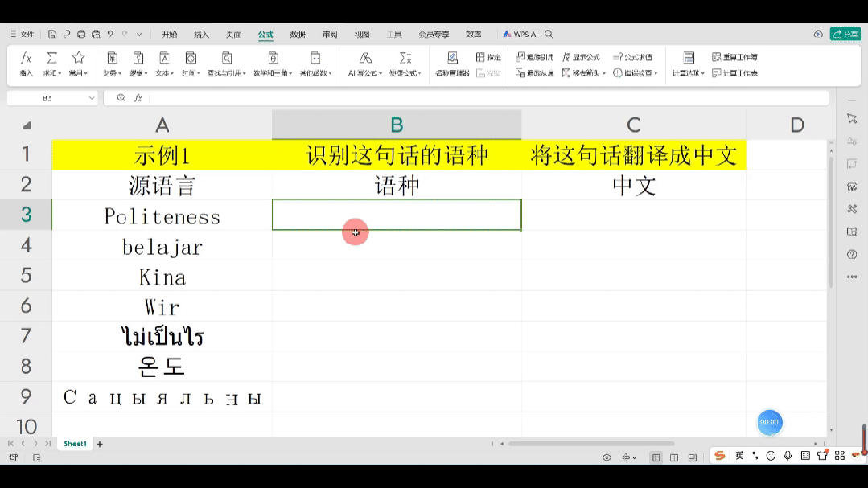Toggle Show Formulas button
The image size is (868, 488).
tap(581, 57)
